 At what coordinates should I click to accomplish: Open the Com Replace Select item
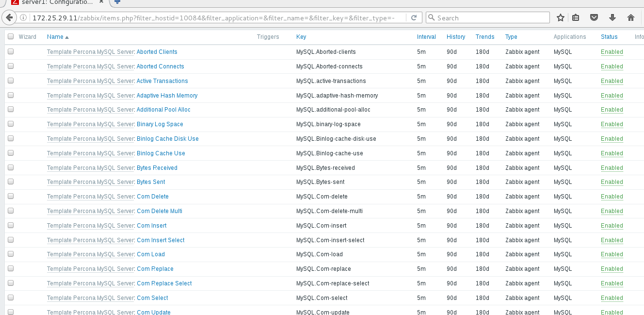click(x=164, y=283)
